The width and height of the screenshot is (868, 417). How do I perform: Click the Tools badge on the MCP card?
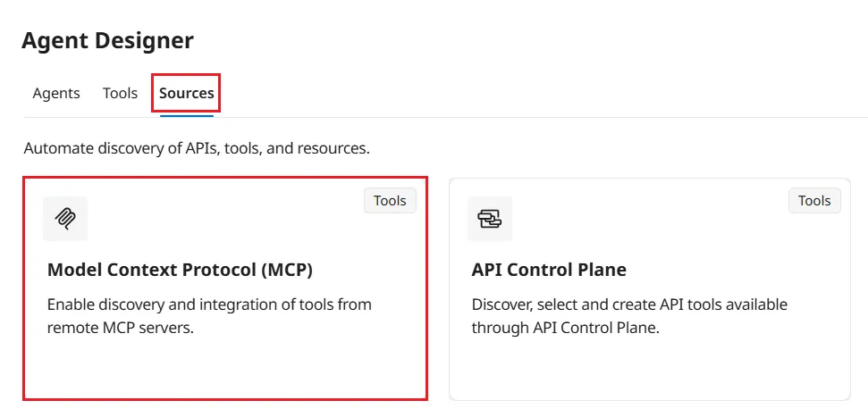point(390,201)
